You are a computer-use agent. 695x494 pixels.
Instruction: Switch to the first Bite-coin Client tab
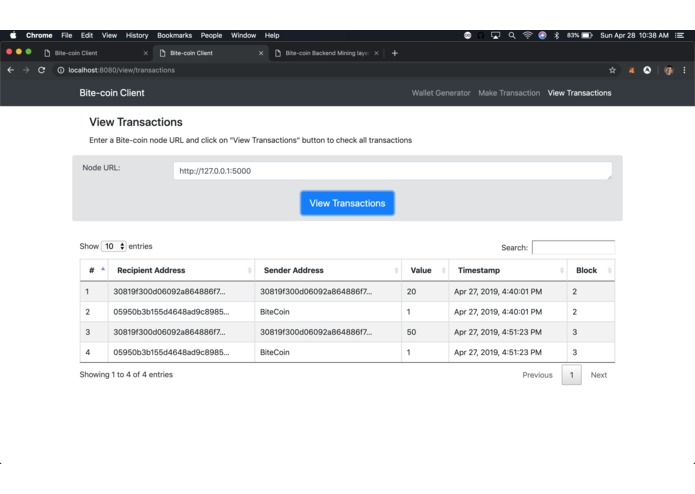point(95,53)
